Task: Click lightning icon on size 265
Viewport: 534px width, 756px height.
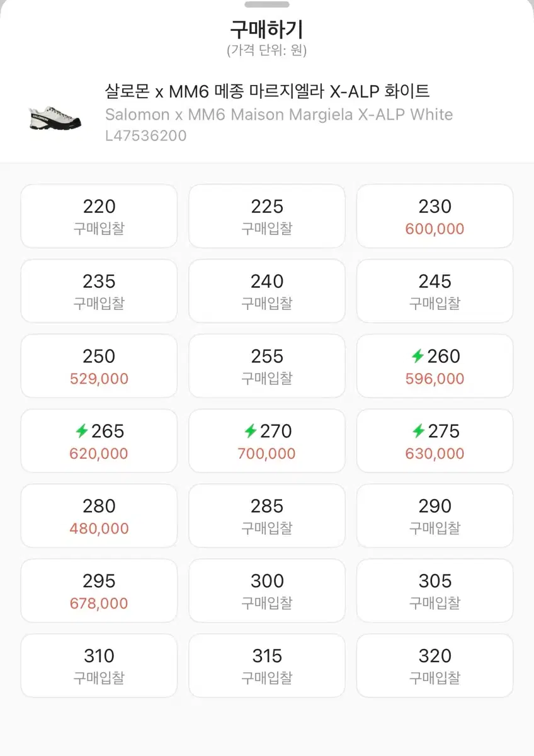Action: tap(81, 432)
